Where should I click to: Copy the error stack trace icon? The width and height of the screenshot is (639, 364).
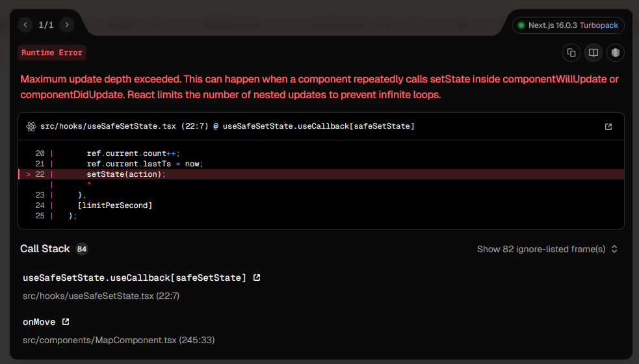(571, 53)
